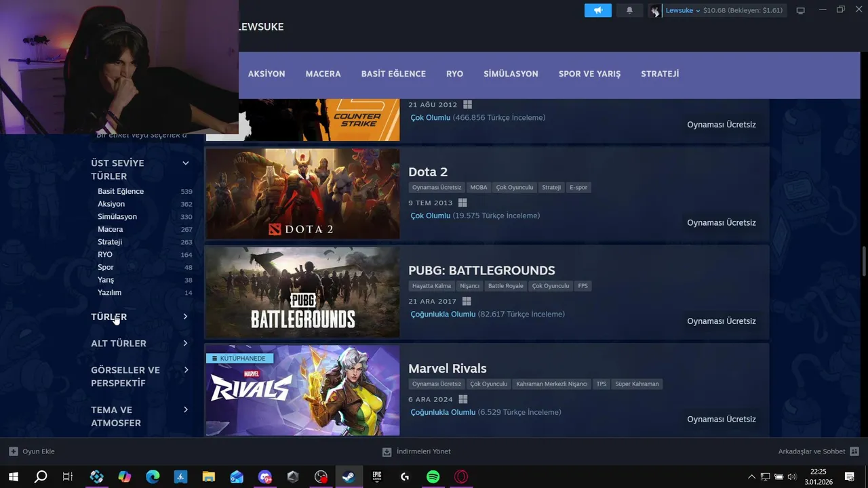Click the vertical scrollbar thumb on the store page

[864, 262]
